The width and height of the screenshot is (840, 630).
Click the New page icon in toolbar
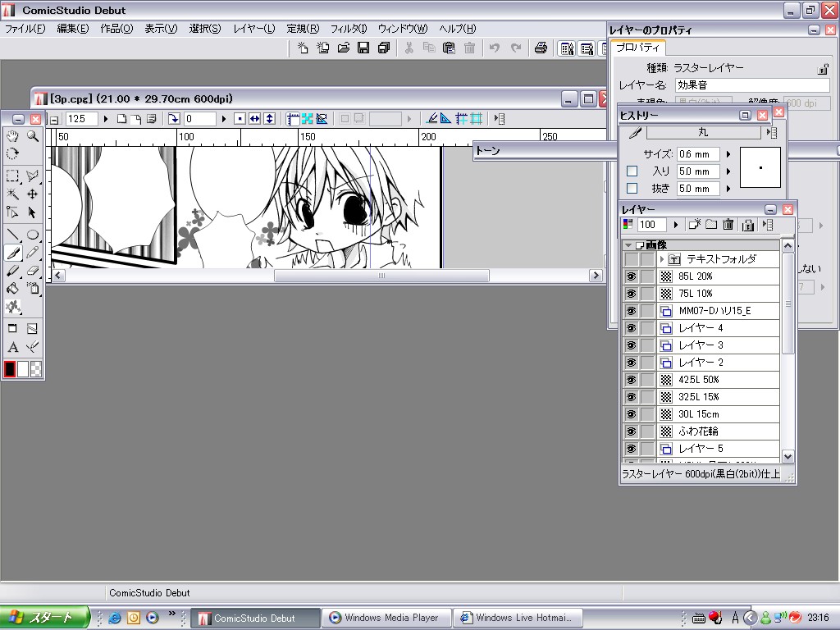pos(303,48)
